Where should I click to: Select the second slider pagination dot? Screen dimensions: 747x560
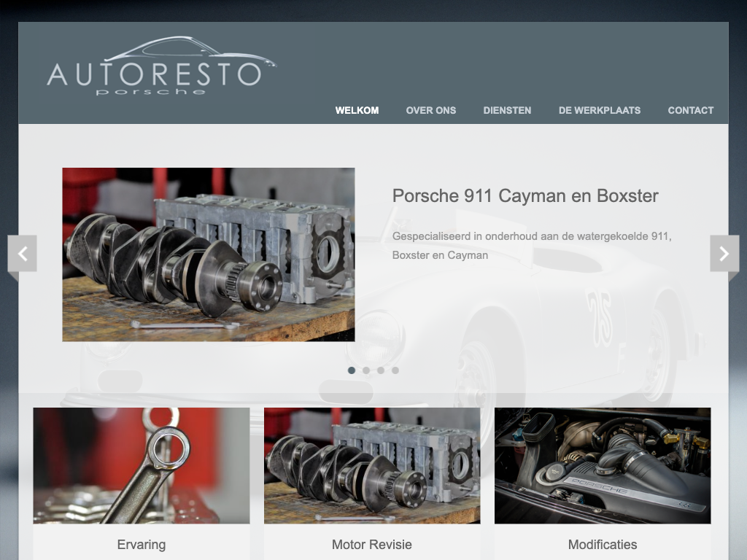point(366,370)
